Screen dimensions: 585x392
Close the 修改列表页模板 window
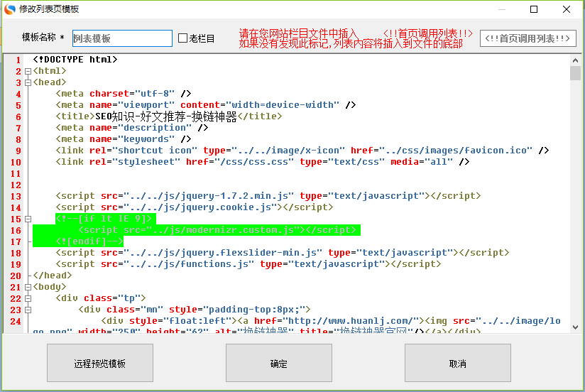click(567, 9)
